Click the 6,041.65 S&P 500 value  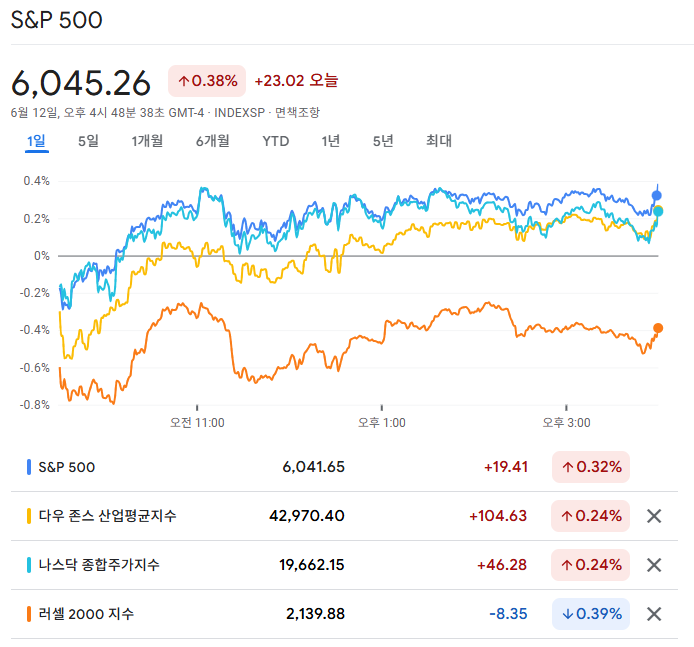[313, 467]
